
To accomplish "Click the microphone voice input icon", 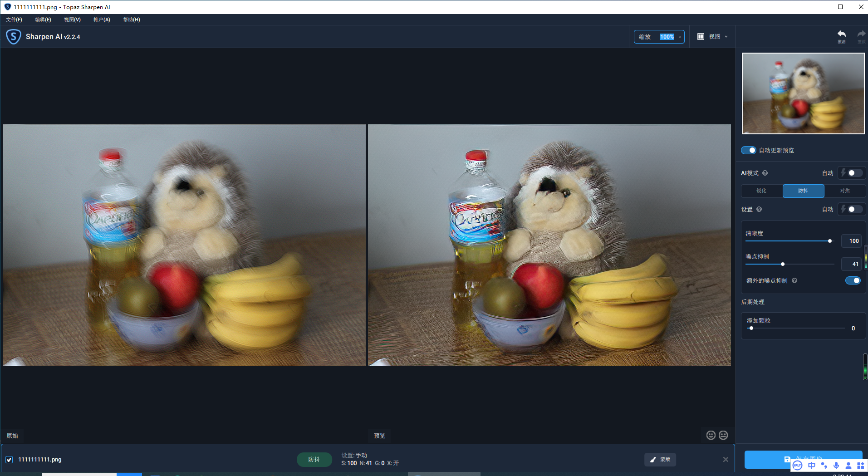I will point(836,466).
